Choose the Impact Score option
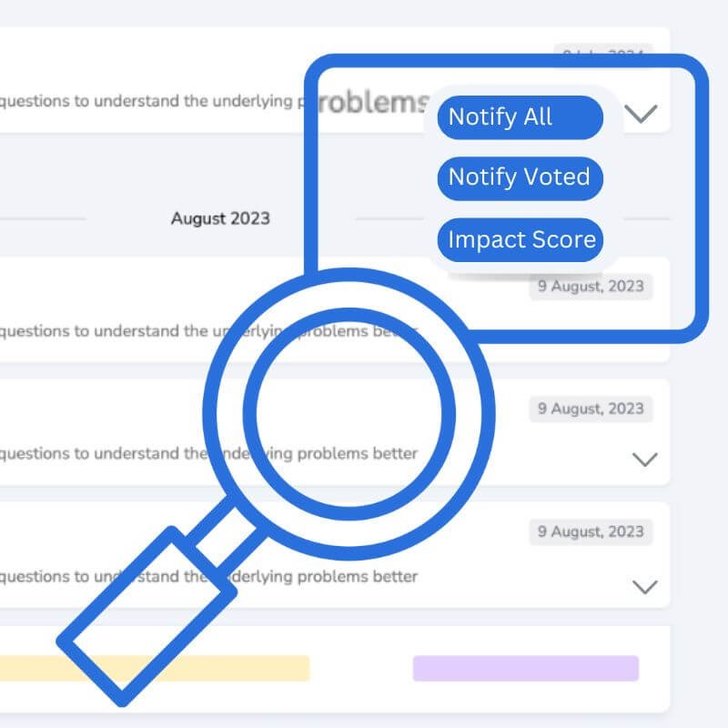This screenshot has width=728, height=728. point(520,240)
